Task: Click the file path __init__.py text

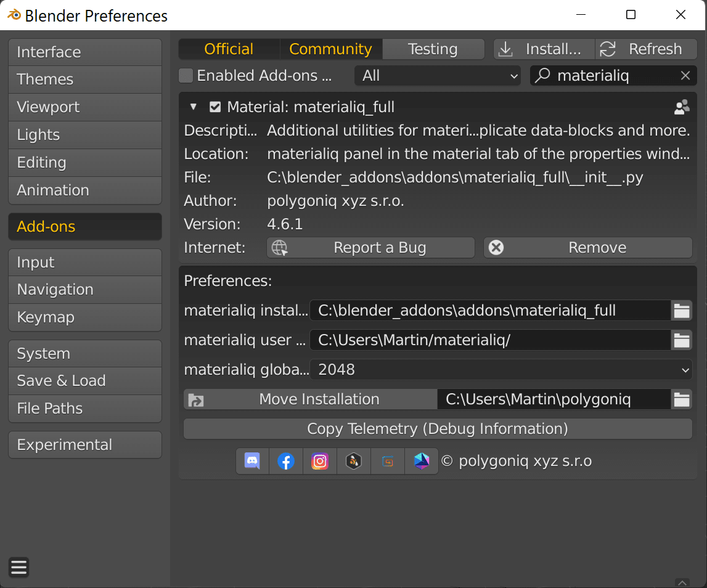Action: (456, 178)
